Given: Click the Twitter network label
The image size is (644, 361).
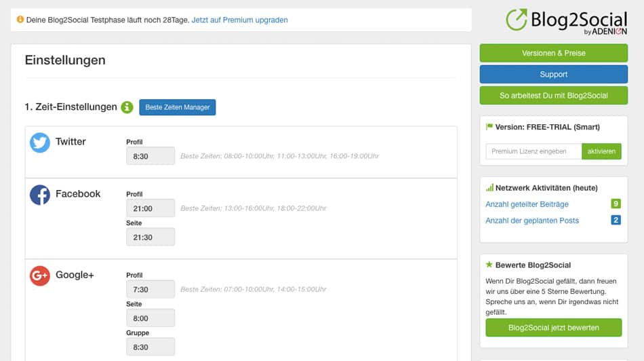Looking at the screenshot, I should (x=71, y=141).
